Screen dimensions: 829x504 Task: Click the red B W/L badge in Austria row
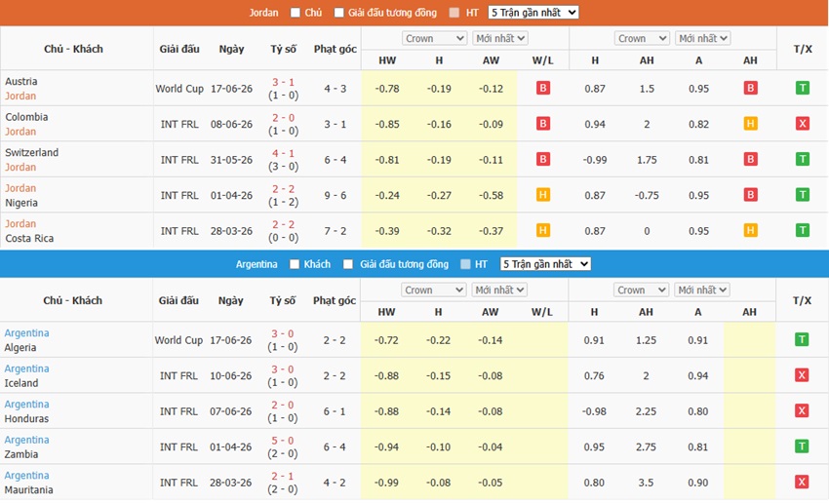pos(543,88)
